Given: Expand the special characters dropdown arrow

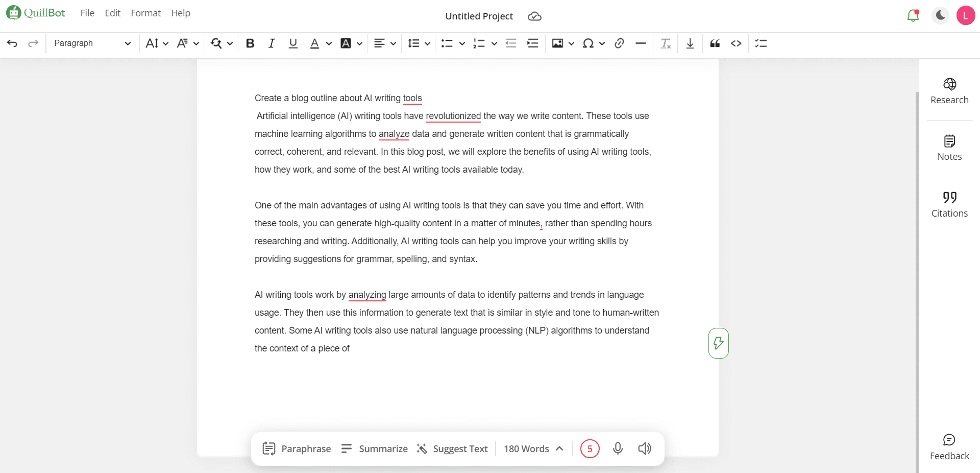Looking at the screenshot, I should (602, 43).
